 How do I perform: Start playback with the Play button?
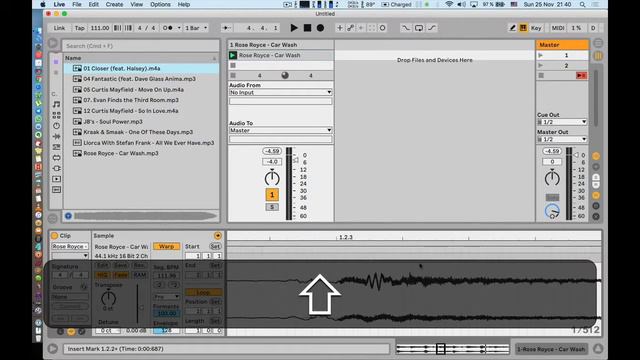(293, 28)
